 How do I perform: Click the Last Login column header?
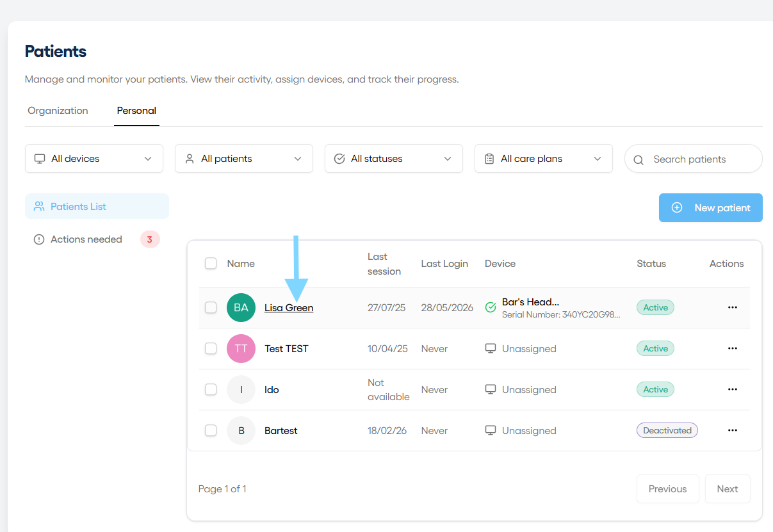coord(444,263)
